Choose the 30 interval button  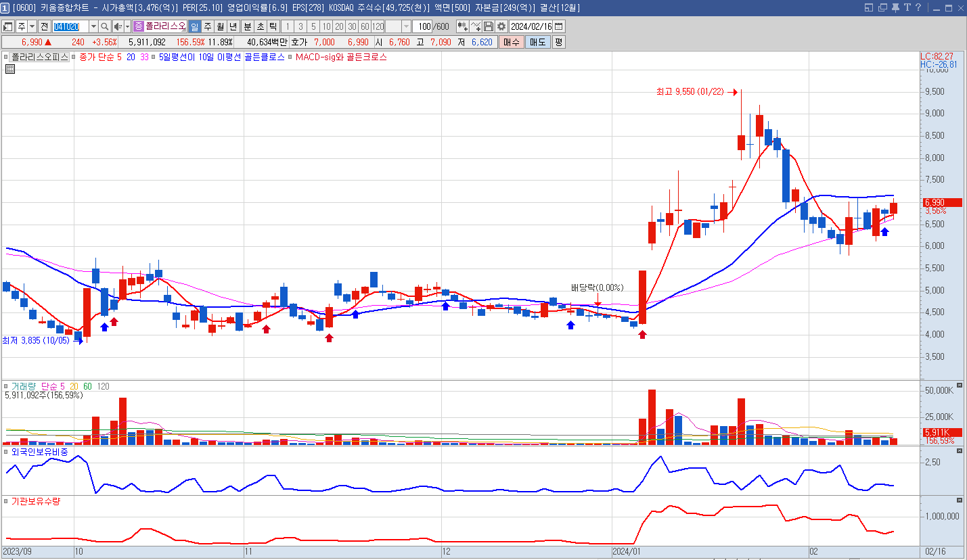(352, 26)
